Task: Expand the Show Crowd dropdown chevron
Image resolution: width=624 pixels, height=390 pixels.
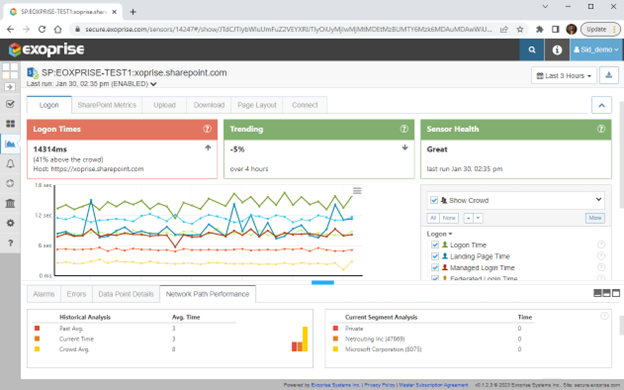Action: click(x=598, y=199)
